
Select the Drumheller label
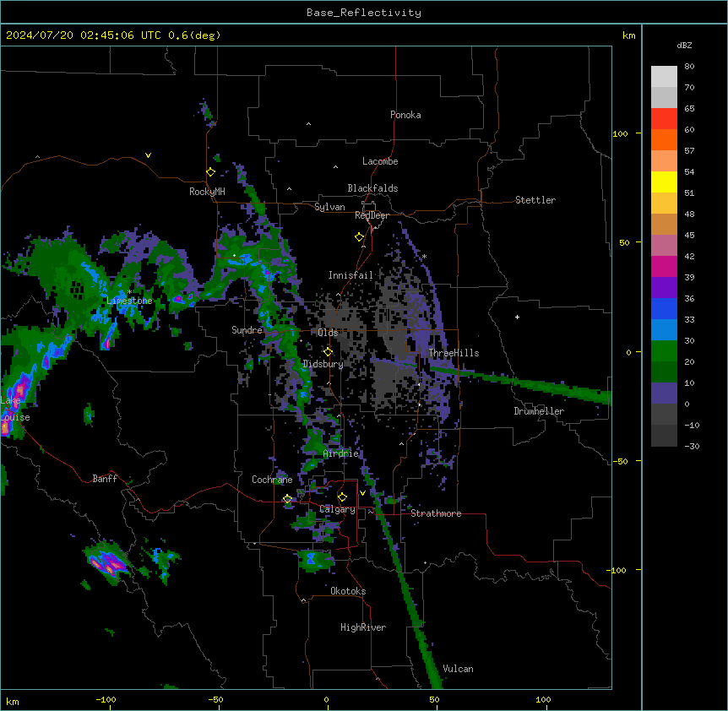[x=539, y=411]
